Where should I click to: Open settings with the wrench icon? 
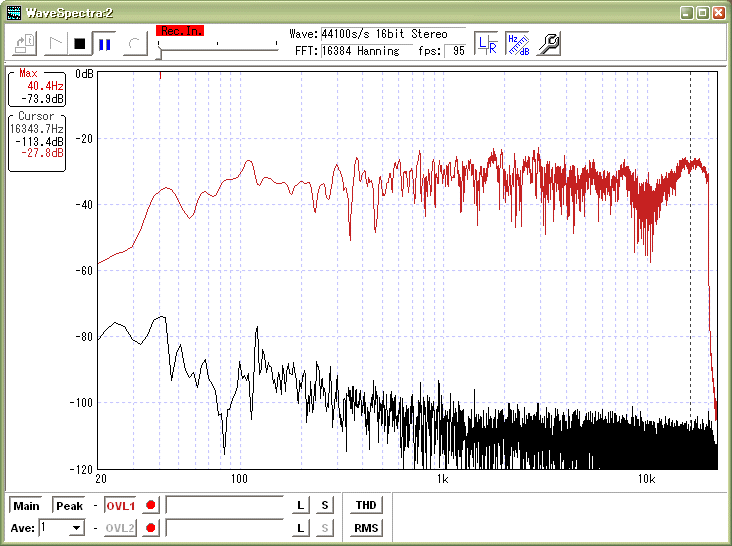(x=549, y=43)
